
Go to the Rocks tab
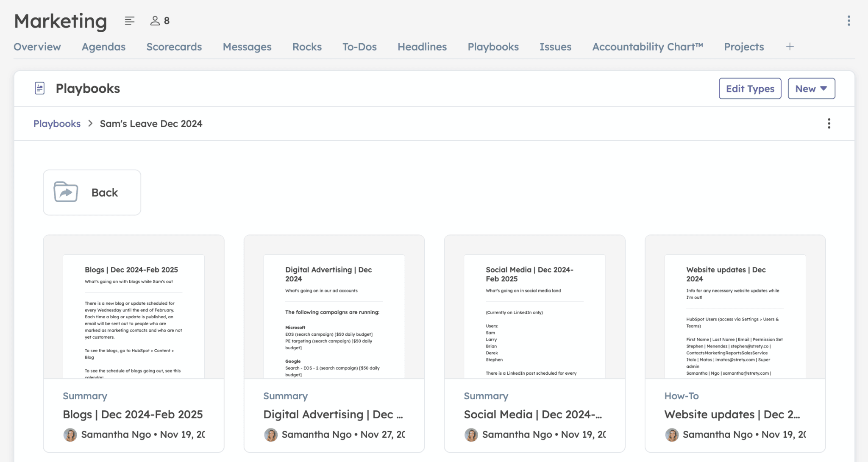point(307,47)
